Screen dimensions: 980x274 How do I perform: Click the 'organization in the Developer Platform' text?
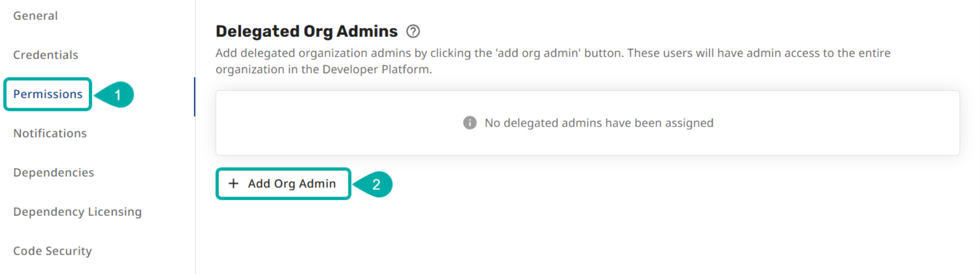click(323, 70)
